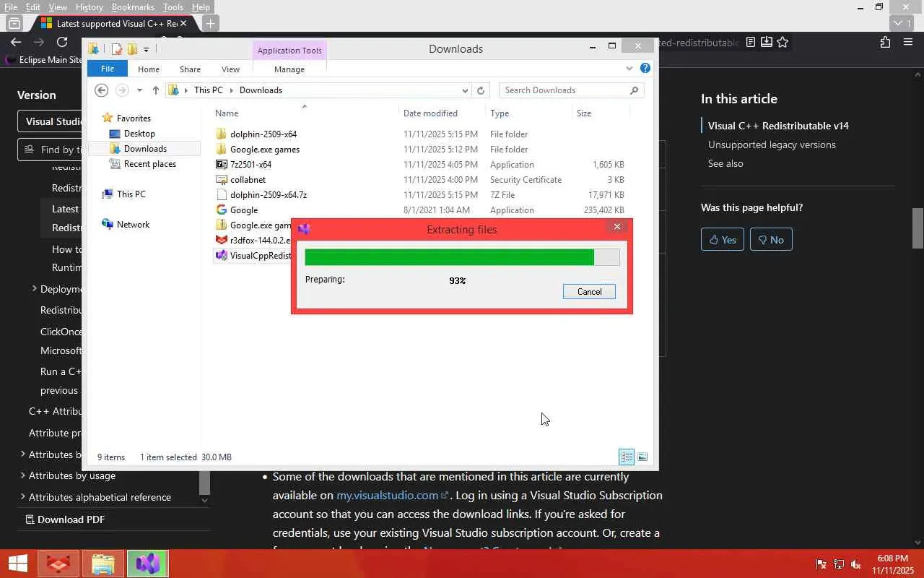
Task: Open the red fox browser taskbar icon
Action: pyautogui.click(x=58, y=564)
